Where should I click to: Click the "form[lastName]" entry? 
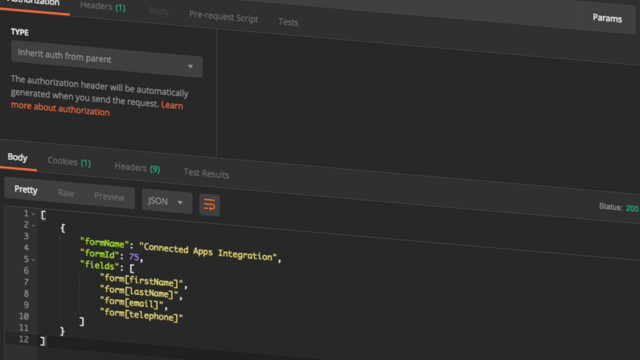coord(139,292)
